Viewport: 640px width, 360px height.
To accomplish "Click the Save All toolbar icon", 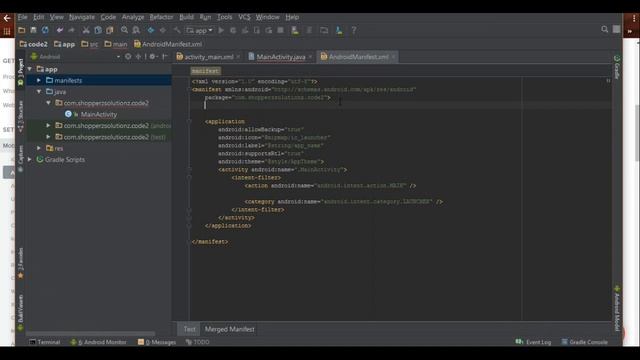I will click(x=33, y=30).
